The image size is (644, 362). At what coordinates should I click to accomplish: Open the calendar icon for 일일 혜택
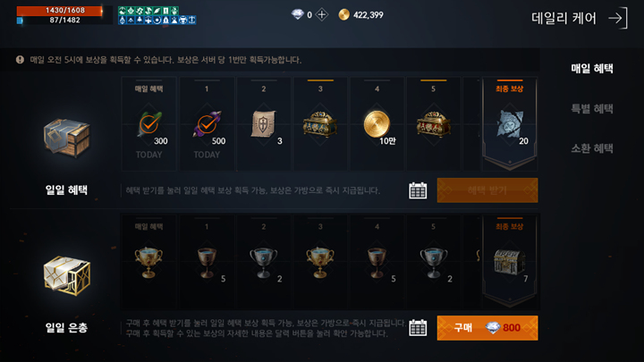pyautogui.click(x=418, y=190)
